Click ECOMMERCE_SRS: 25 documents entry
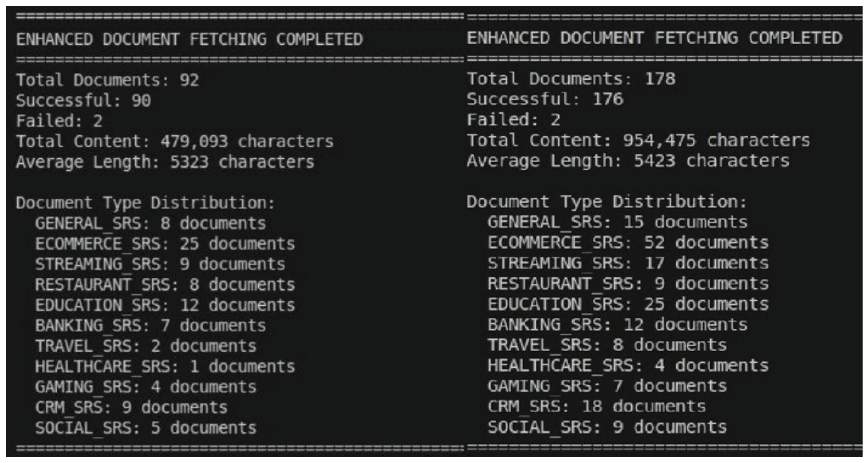Image resolution: width=868 pixels, height=463 pixels. point(165,244)
